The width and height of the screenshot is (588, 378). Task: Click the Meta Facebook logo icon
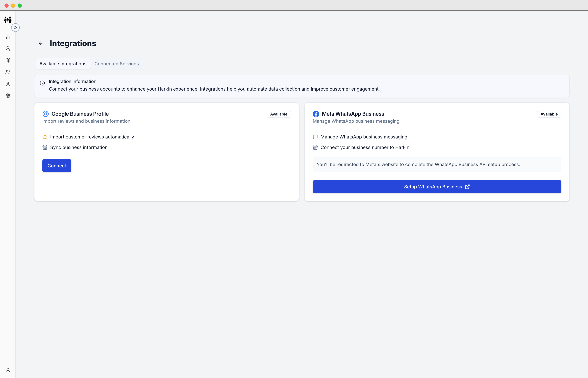point(316,114)
